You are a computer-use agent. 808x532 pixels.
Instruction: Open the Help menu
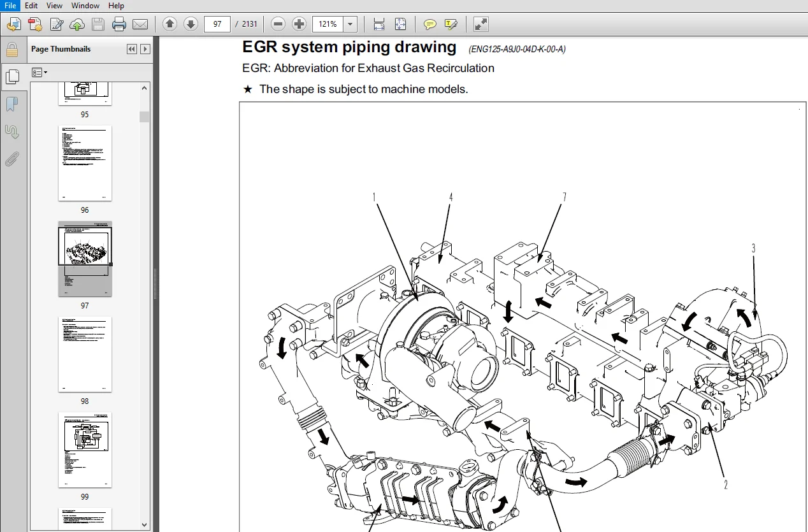coord(116,5)
